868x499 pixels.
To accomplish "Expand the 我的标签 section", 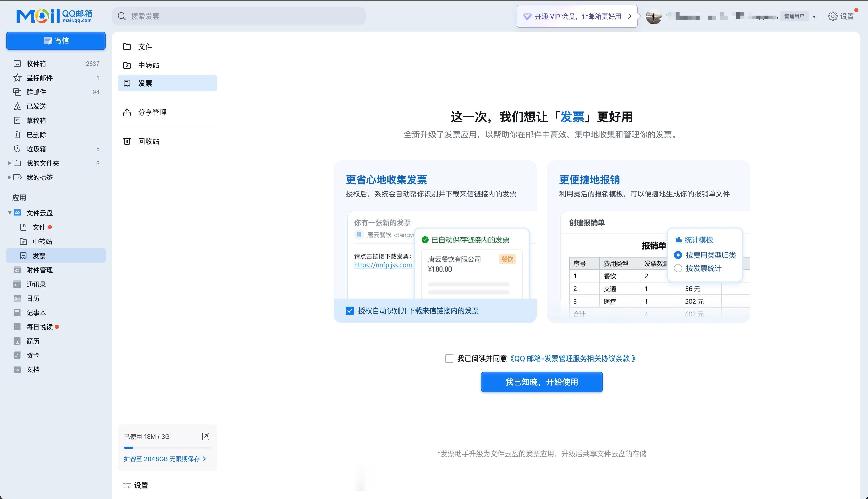I will 10,178.
